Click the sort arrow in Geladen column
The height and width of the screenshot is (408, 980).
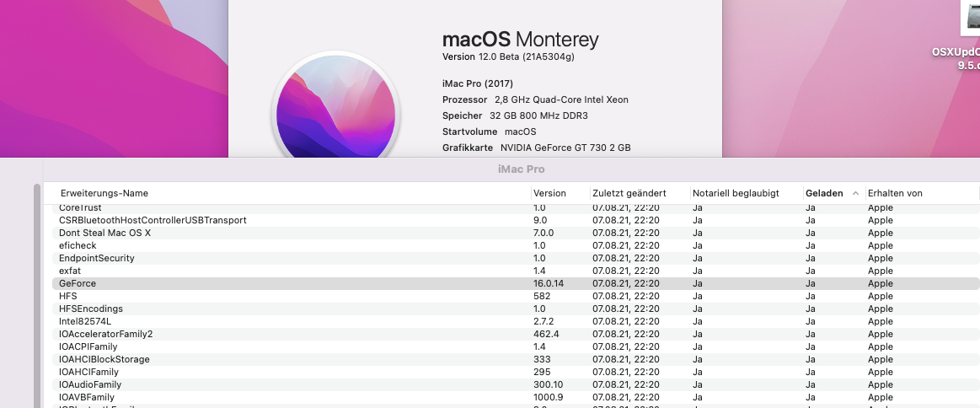tap(855, 193)
